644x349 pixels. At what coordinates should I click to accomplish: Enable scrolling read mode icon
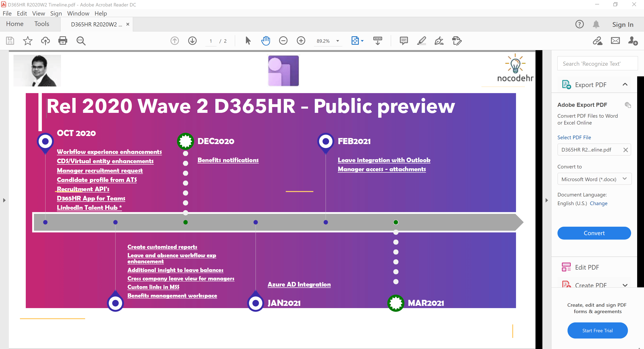click(x=378, y=41)
